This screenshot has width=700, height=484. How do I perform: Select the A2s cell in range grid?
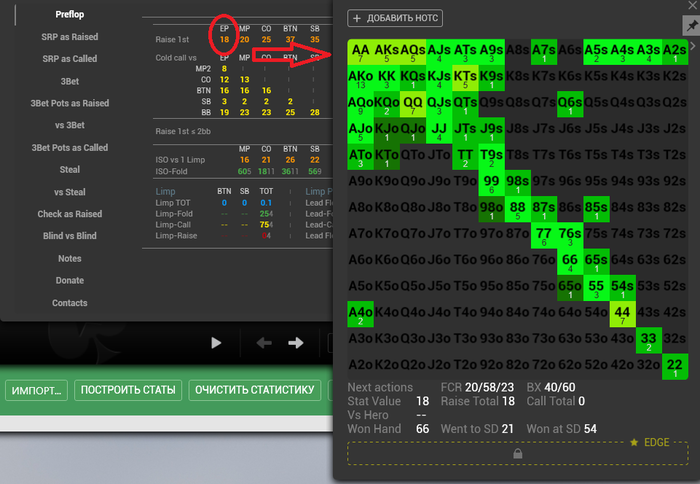coord(675,52)
